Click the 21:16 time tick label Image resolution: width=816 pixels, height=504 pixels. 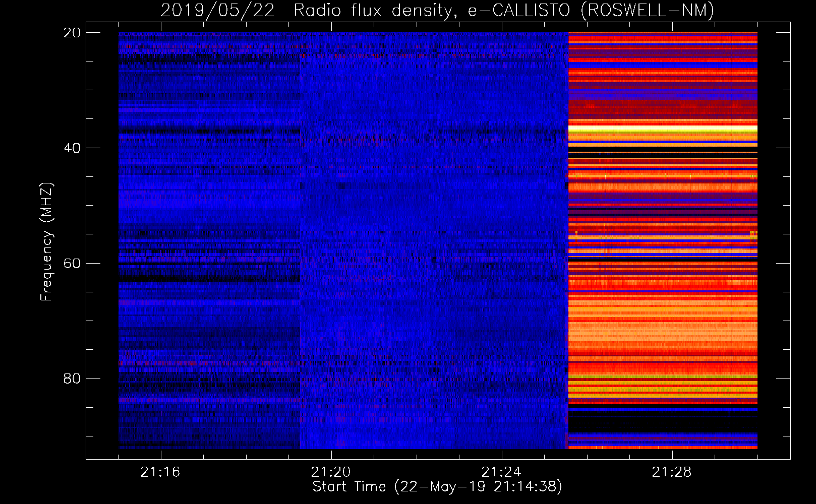160,472
